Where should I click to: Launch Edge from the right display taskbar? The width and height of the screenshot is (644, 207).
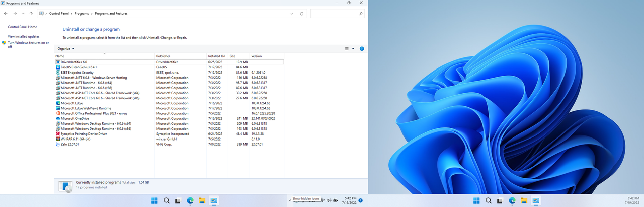[x=512, y=200]
